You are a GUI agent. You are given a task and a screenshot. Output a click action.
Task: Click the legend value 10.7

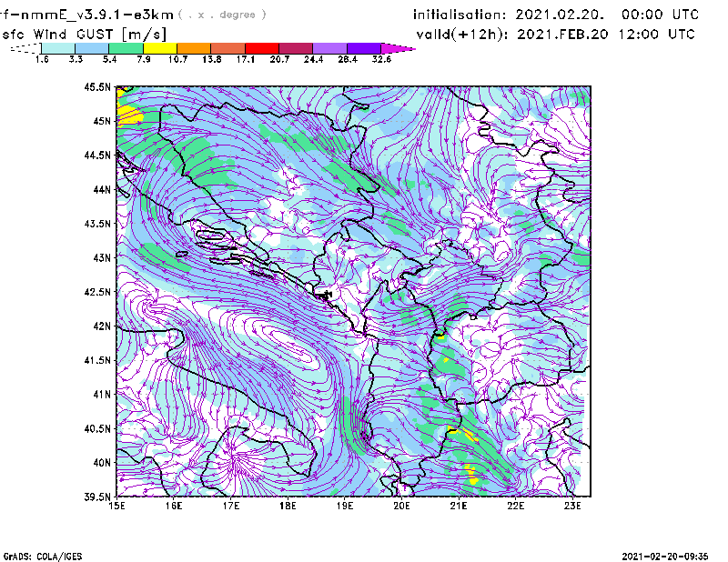(x=177, y=59)
